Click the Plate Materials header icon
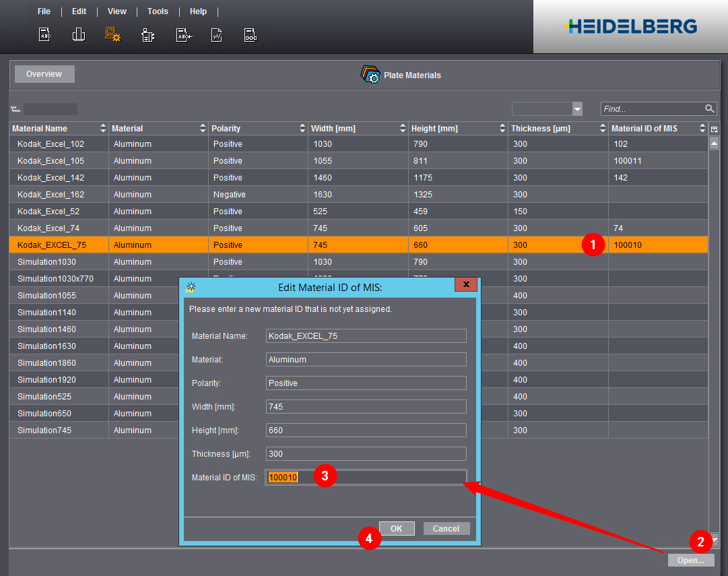The width and height of the screenshot is (728, 576). click(369, 75)
